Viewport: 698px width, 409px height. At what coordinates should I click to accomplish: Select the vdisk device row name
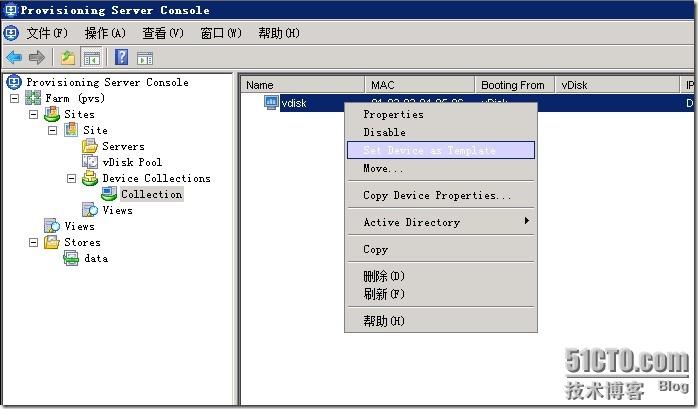(x=294, y=103)
